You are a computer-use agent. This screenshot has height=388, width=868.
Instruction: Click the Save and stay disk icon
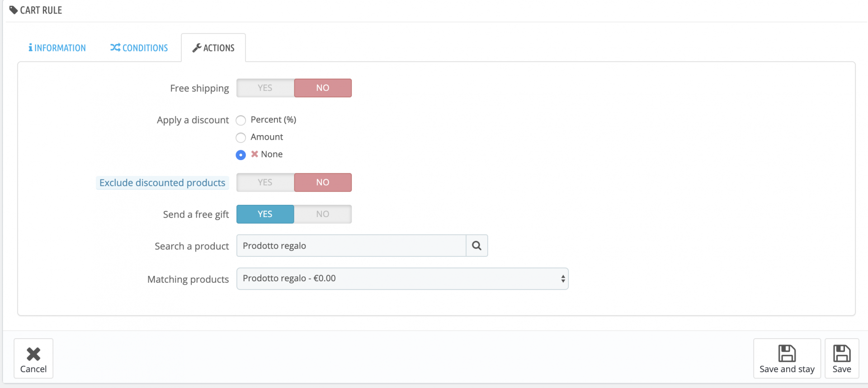pos(787,353)
